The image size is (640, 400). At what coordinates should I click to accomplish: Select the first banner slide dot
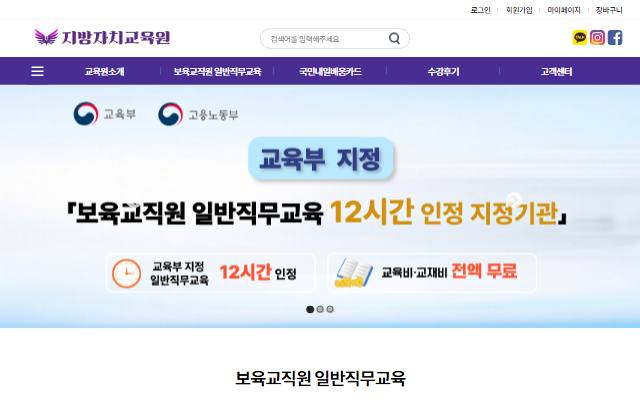(310, 309)
